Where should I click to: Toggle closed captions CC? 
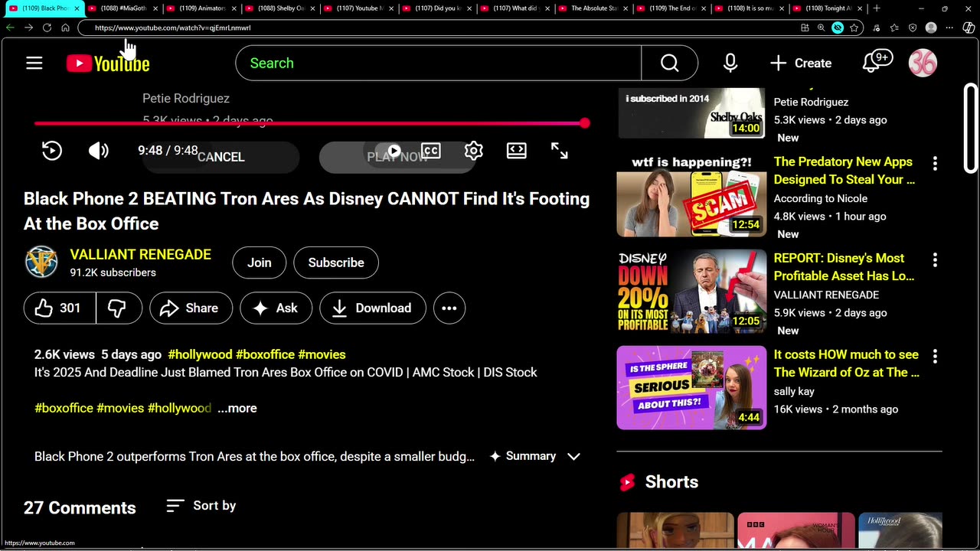pos(431,151)
